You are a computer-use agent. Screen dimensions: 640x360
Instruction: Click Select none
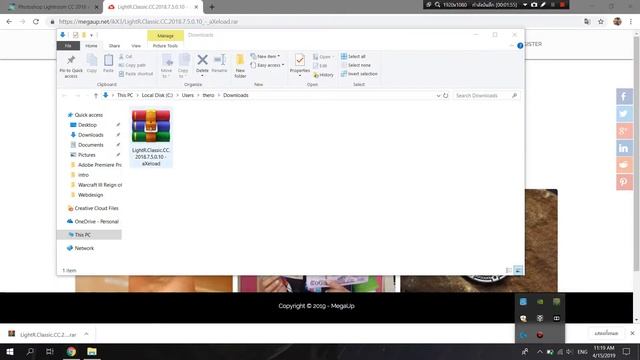coord(356,65)
